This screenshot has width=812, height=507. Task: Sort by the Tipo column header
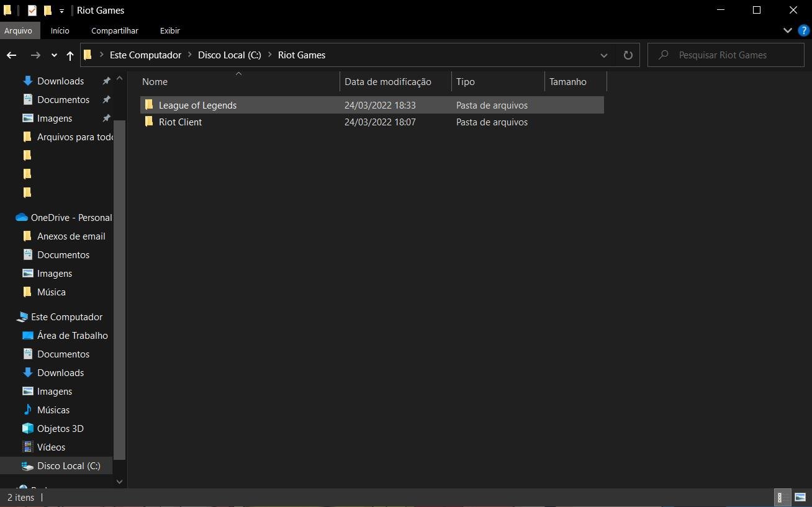(498, 82)
